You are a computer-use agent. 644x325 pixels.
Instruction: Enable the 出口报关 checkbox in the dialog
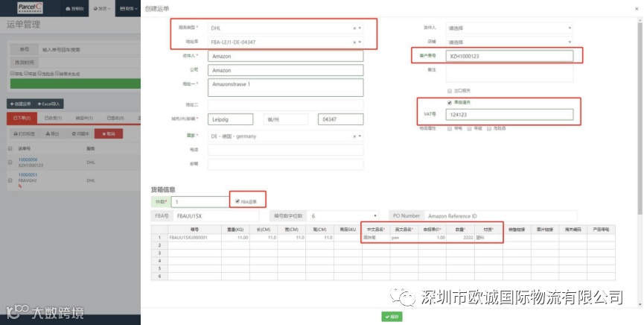tap(450, 91)
